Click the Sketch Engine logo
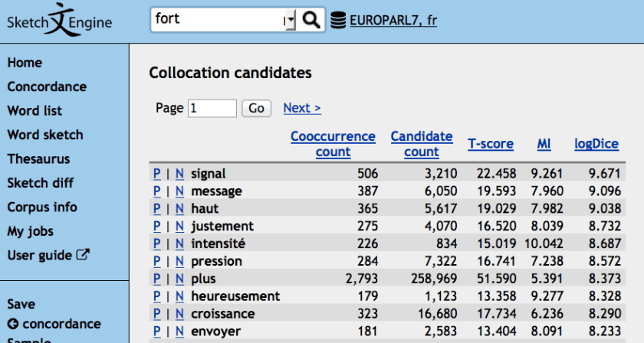644x343 pixels. [x=60, y=21]
